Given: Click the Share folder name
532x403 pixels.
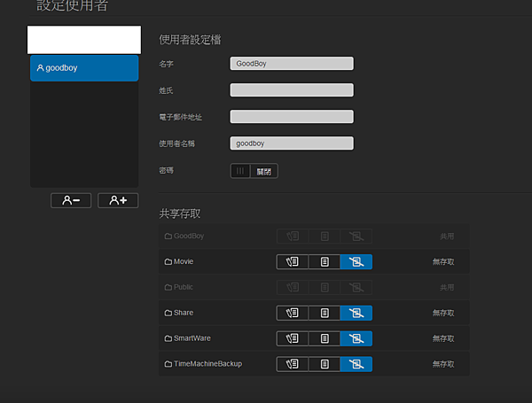Looking at the screenshot, I should (x=184, y=313).
